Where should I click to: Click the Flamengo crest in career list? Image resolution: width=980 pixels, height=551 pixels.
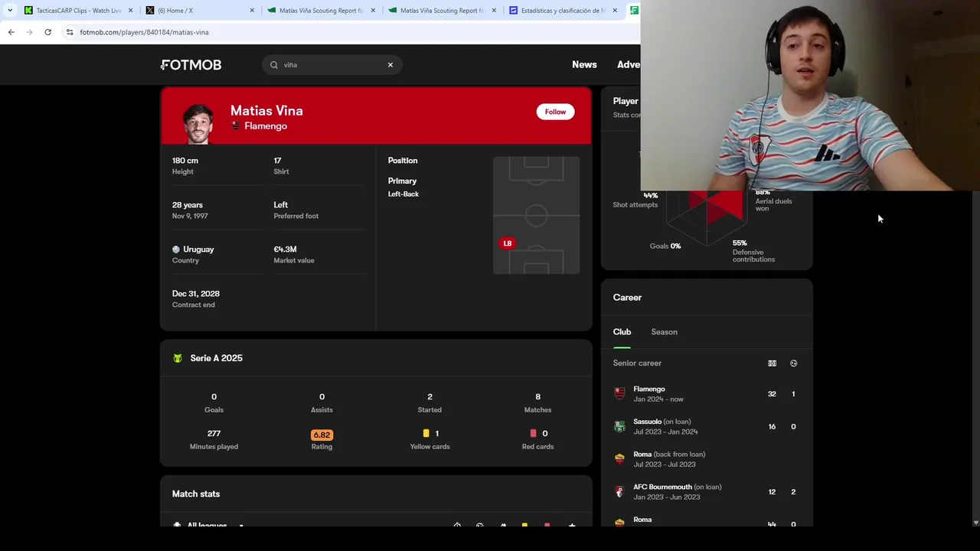(x=619, y=394)
